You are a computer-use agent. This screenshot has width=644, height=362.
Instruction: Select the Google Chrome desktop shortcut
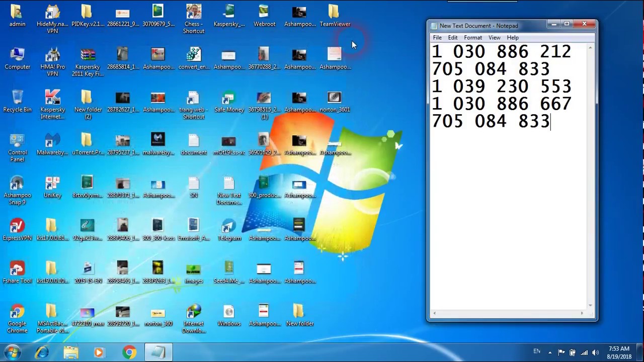pyautogui.click(x=17, y=318)
